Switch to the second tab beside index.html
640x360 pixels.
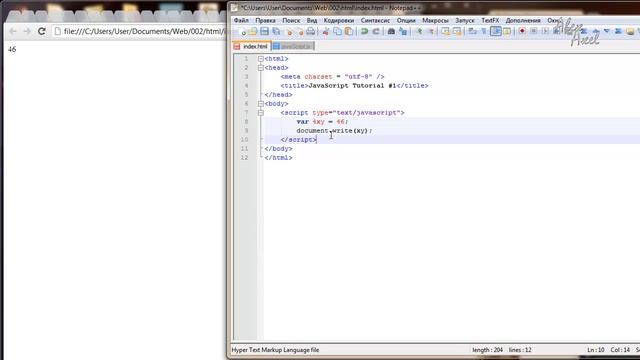pyautogui.click(x=293, y=47)
